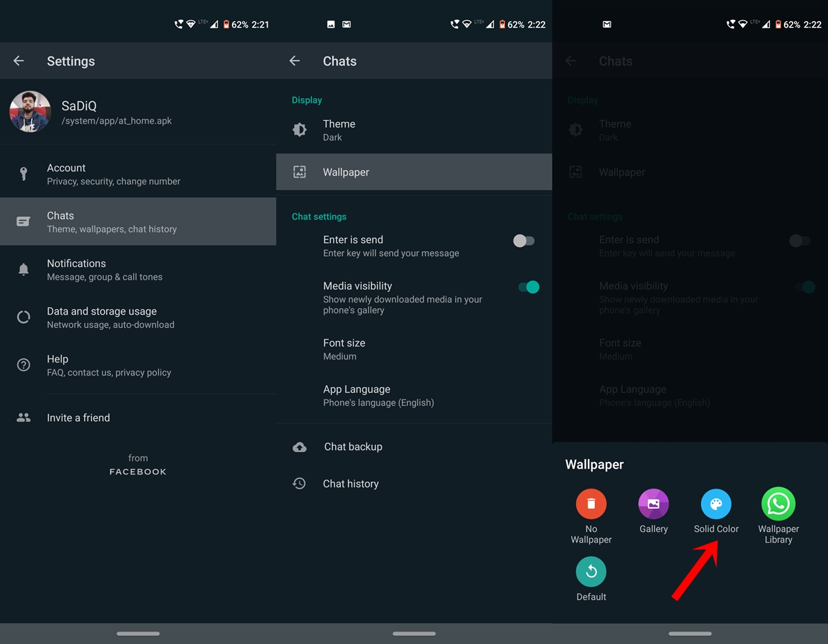Click the Invite a friend people icon
828x644 pixels.
(x=23, y=418)
